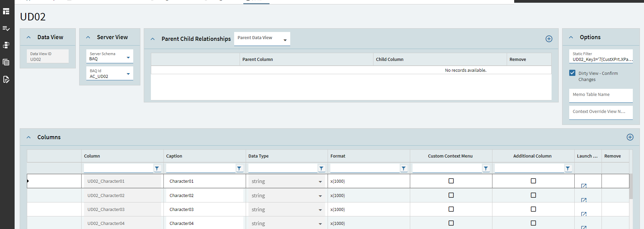Open the BAQ Id dropdown
Image resolution: width=644 pixels, height=229 pixels.
pos(128,74)
